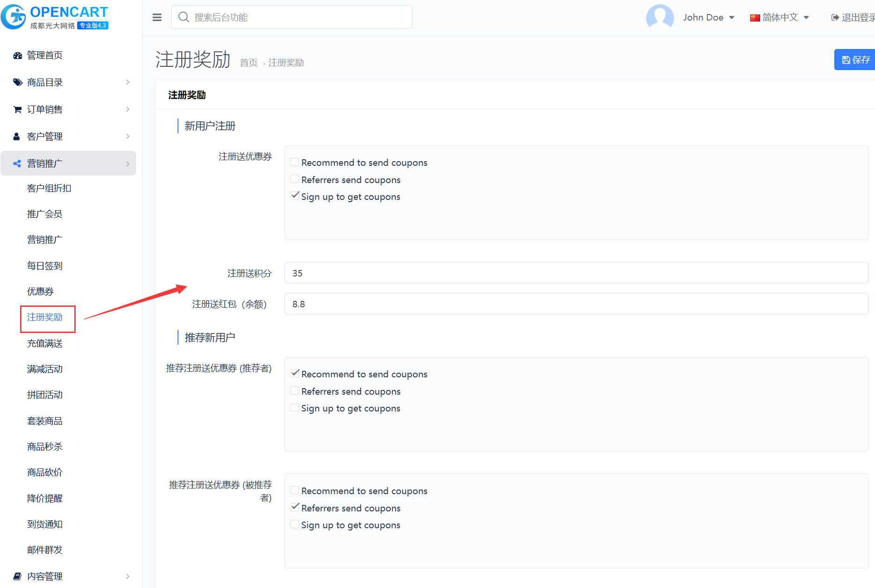Screen dimensions: 875x588
Task: Click the book icon beside 内容管理
Action: (x=18, y=576)
